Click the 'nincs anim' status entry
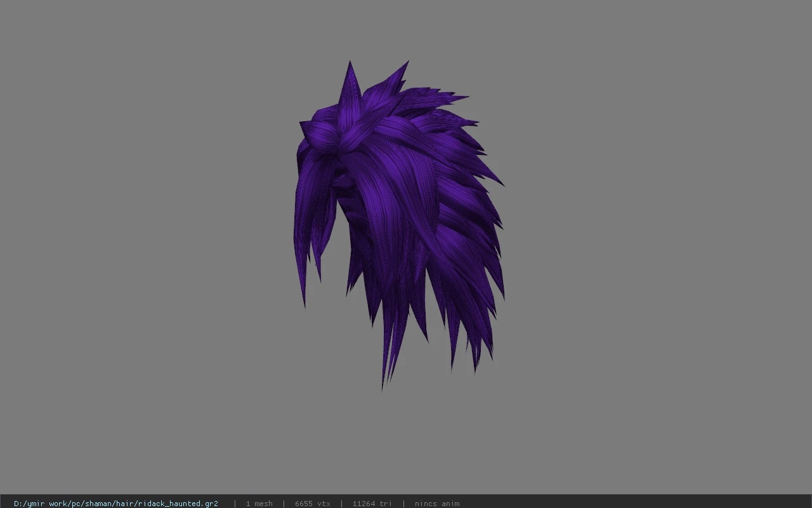Image resolution: width=812 pixels, height=508 pixels. (x=437, y=504)
